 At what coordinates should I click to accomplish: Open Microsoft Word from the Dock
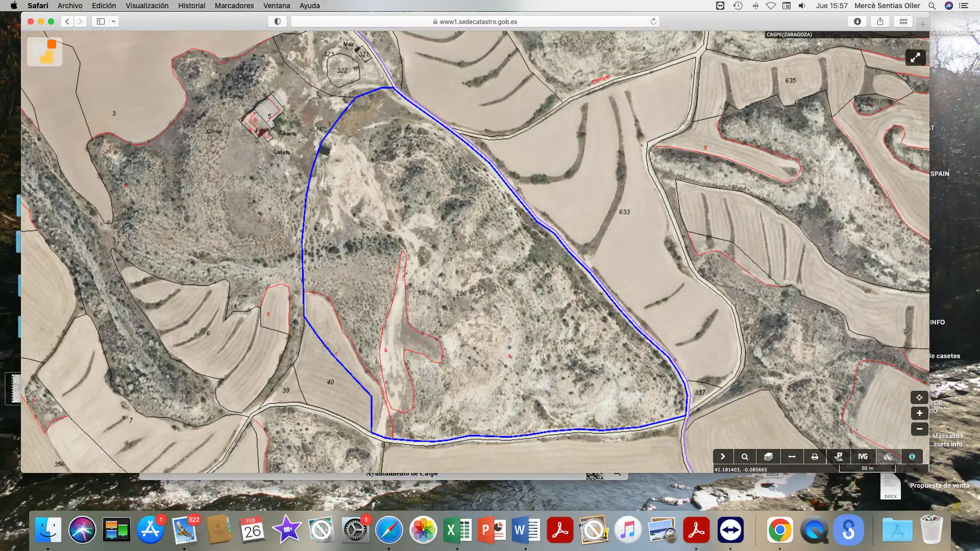(526, 530)
